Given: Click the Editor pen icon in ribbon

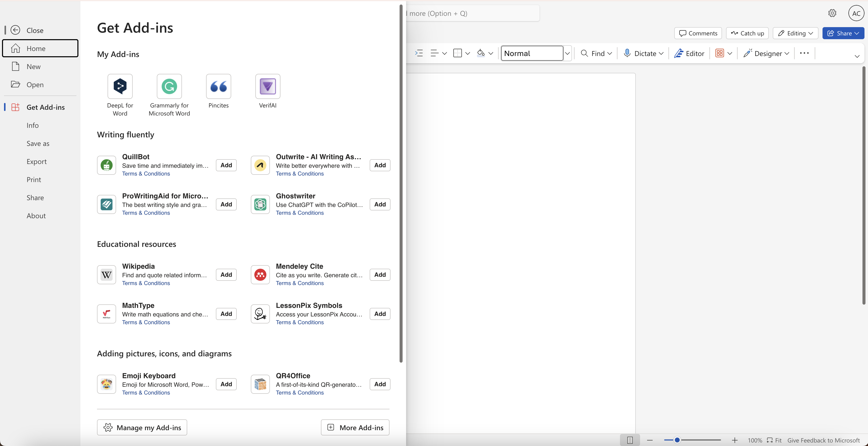Looking at the screenshot, I should (679, 53).
